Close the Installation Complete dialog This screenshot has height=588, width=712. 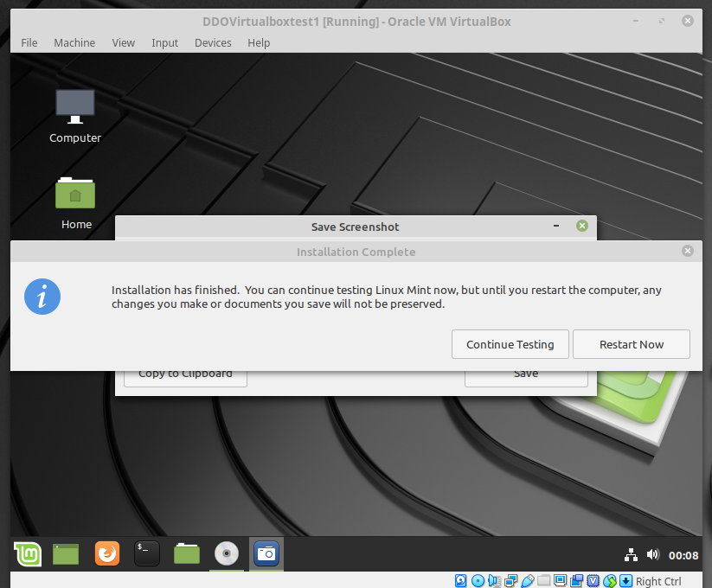(x=688, y=251)
